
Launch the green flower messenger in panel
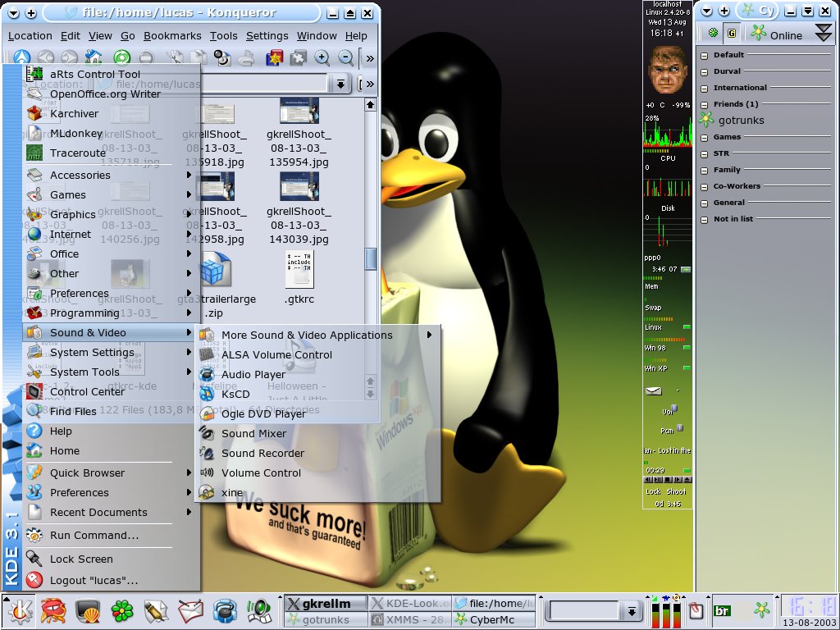(x=122, y=610)
